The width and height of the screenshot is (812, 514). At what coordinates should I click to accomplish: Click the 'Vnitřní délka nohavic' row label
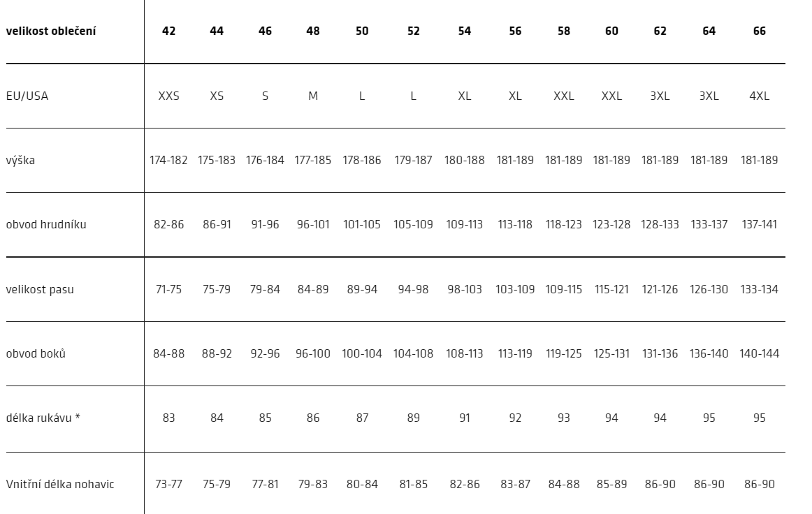pos(60,485)
